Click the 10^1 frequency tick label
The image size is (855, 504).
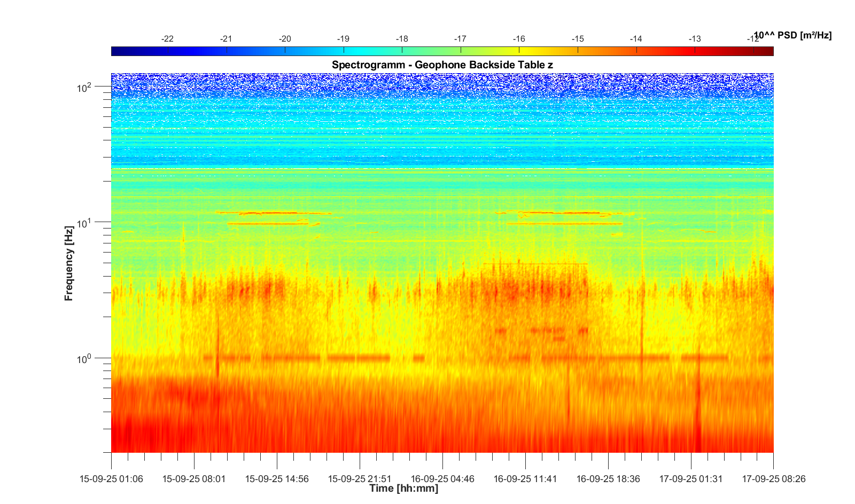pyautogui.click(x=84, y=223)
